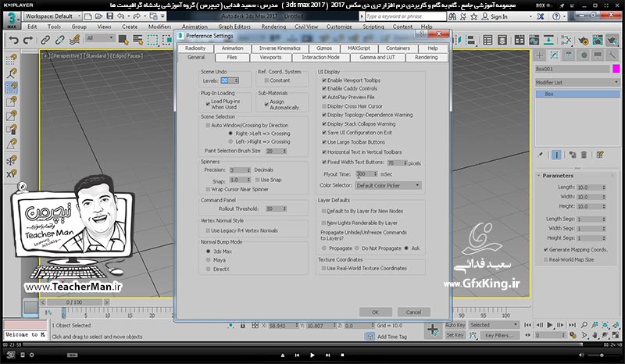This screenshot has height=364, width=625.
Task: Expand the Sign In dropdown arrow
Action: coord(530,16)
